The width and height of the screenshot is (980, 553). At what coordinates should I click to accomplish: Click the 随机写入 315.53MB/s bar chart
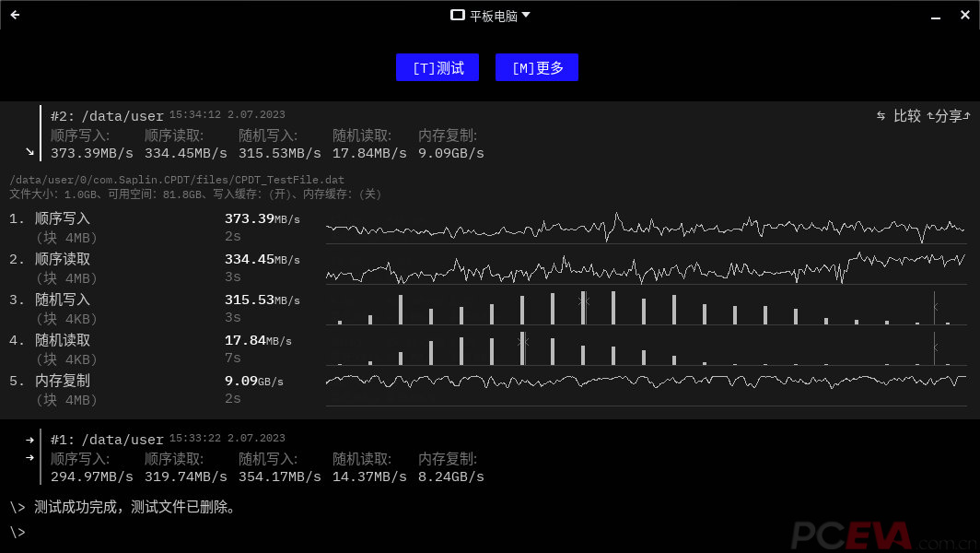pyautogui.click(x=645, y=308)
